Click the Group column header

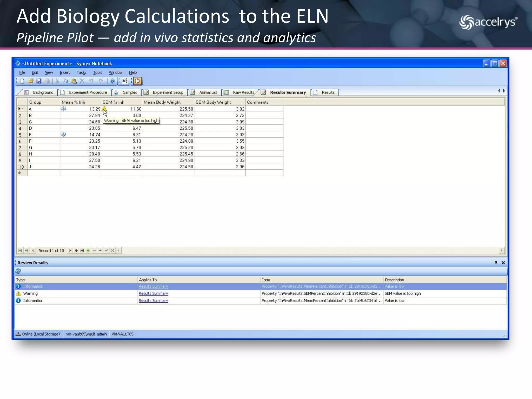point(44,102)
